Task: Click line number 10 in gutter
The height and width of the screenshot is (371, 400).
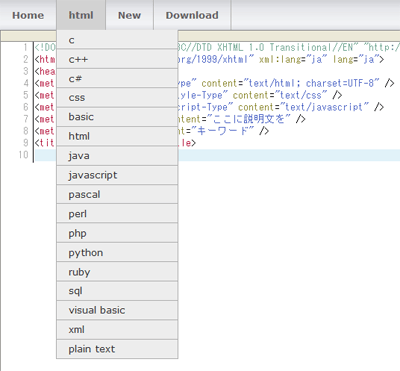Action: pyautogui.click(x=23, y=155)
